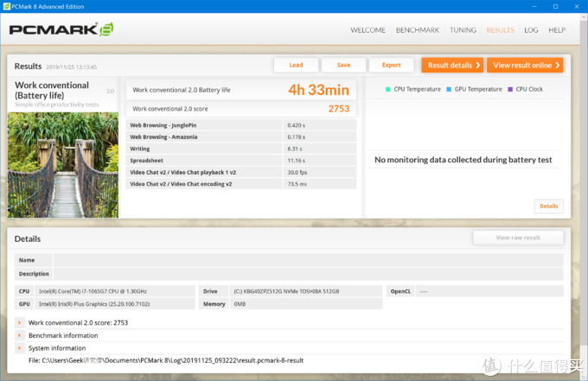Open Result details
Image resolution: width=588 pixels, height=381 pixels.
click(452, 65)
